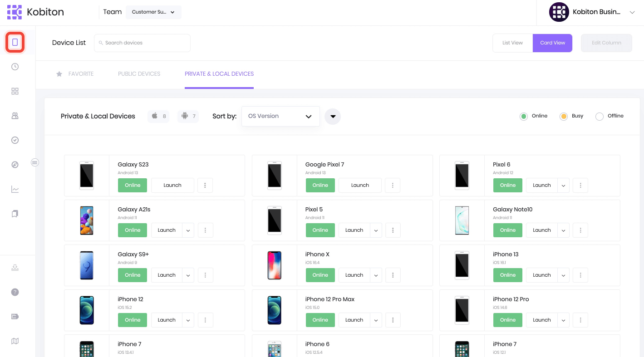Open more options for Pixel 6
The width and height of the screenshot is (644, 357).
point(580,185)
